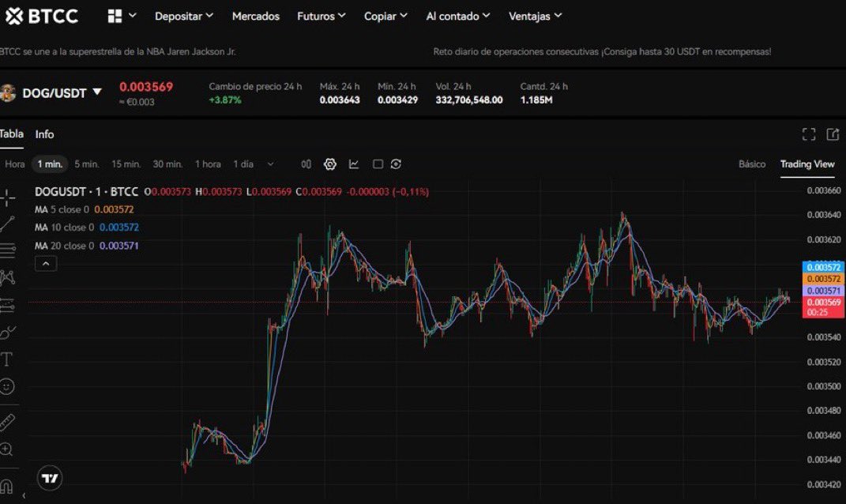Select the zoom in tool
The width and height of the screenshot is (846, 504).
pyautogui.click(x=6, y=449)
